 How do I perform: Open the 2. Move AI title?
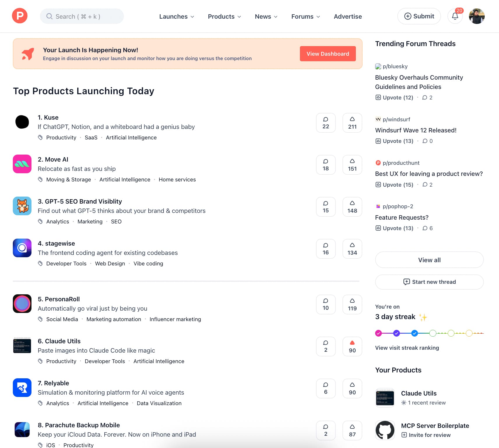click(53, 159)
